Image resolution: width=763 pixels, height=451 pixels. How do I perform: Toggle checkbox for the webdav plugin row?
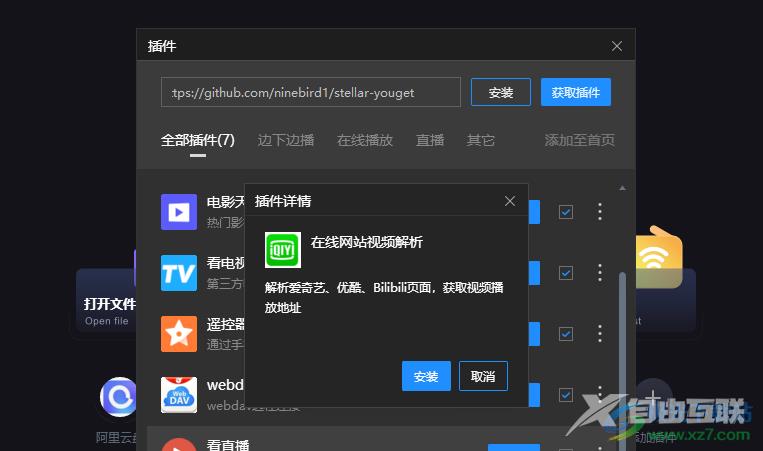pos(565,395)
